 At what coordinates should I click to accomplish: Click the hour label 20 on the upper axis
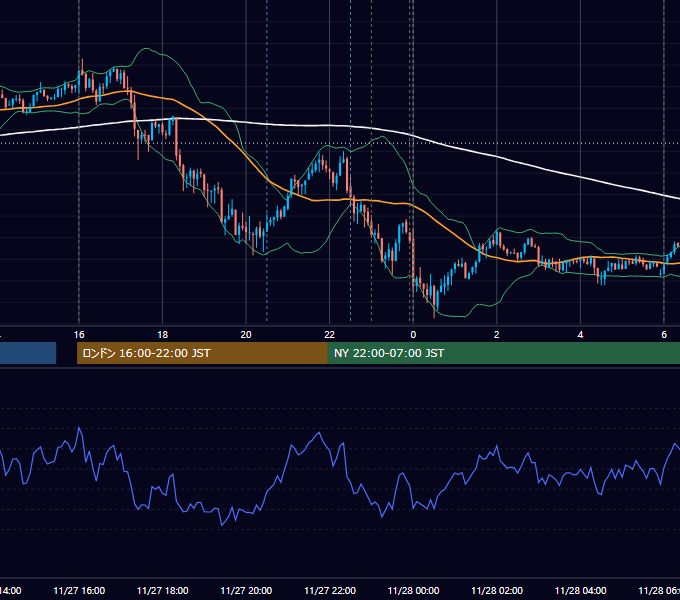(246, 335)
